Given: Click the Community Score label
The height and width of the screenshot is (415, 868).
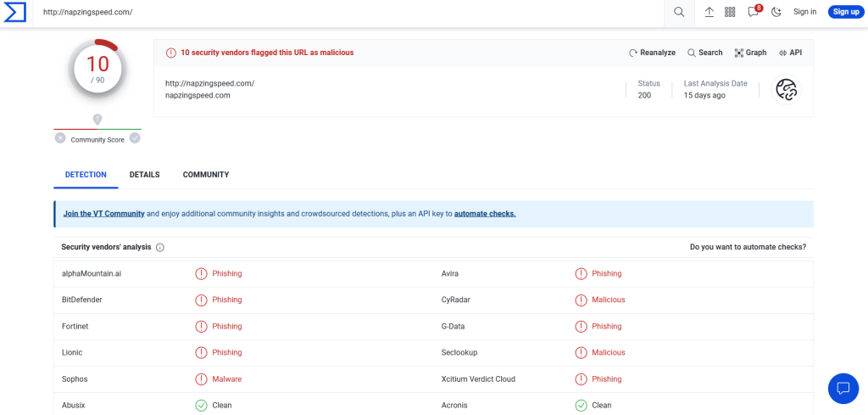Looking at the screenshot, I should pyautogui.click(x=97, y=140).
